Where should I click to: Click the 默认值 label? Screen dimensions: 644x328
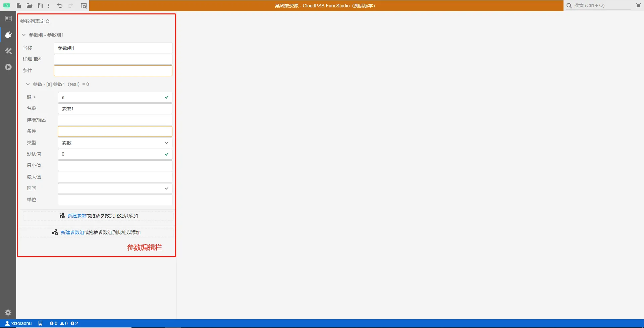tap(34, 154)
